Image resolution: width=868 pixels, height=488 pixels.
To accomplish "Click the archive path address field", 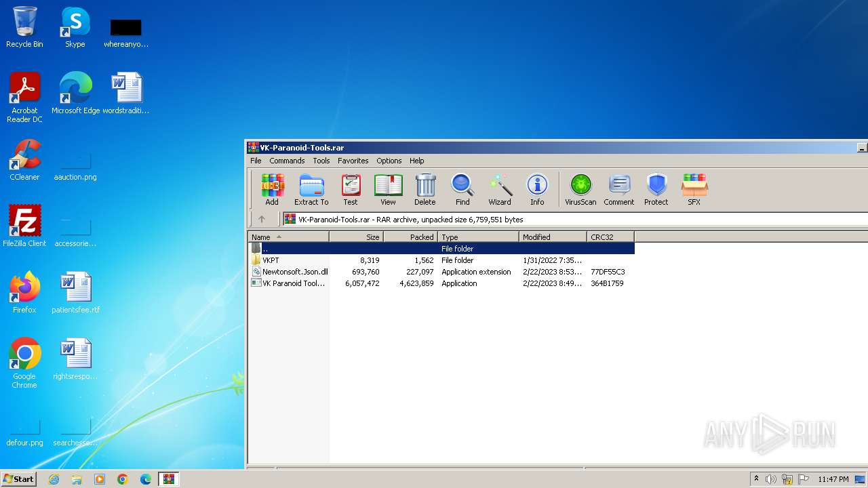I will pos(575,219).
